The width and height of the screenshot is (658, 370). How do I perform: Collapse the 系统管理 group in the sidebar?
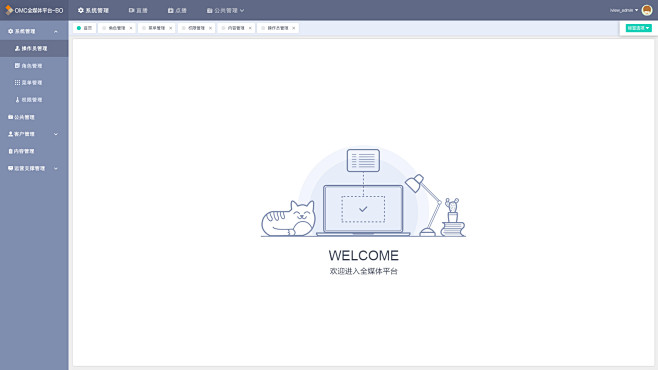pyautogui.click(x=34, y=31)
